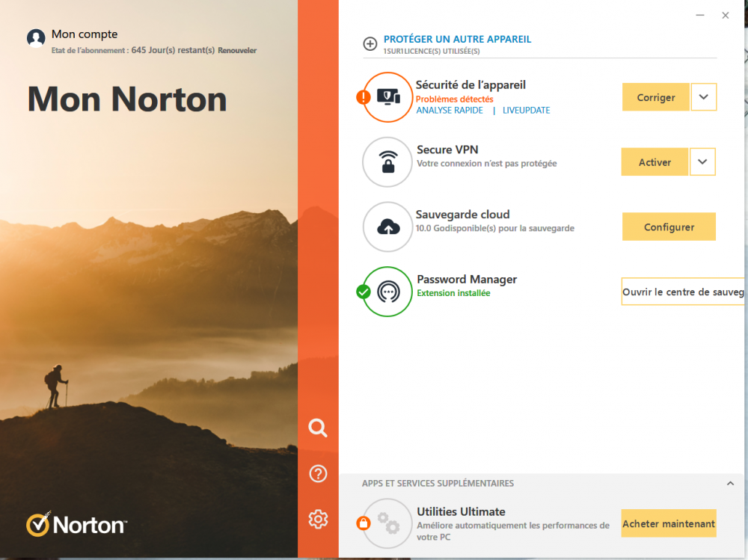The height and width of the screenshot is (560, 748).
Task: Open help with the question mark icon
Action: click(x=318, y=474)
